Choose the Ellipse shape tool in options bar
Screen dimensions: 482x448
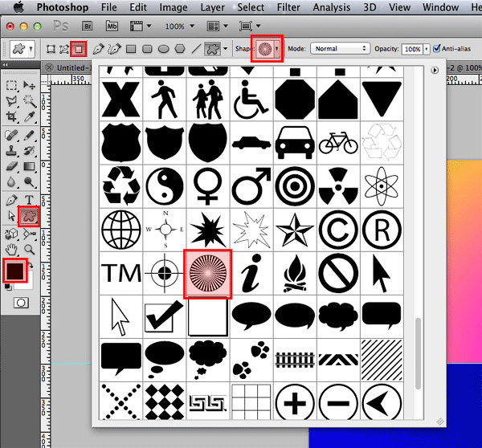click(164, 49)
